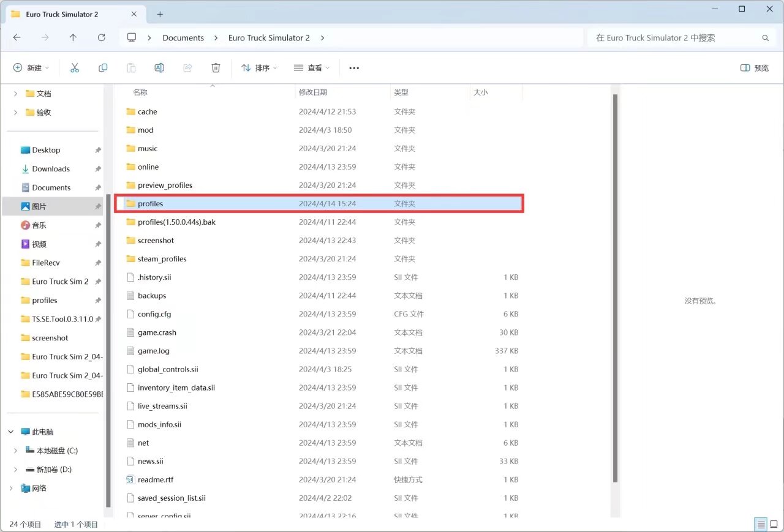Go up one folder level
Screen dimensions: 784x532
point(73,38)
